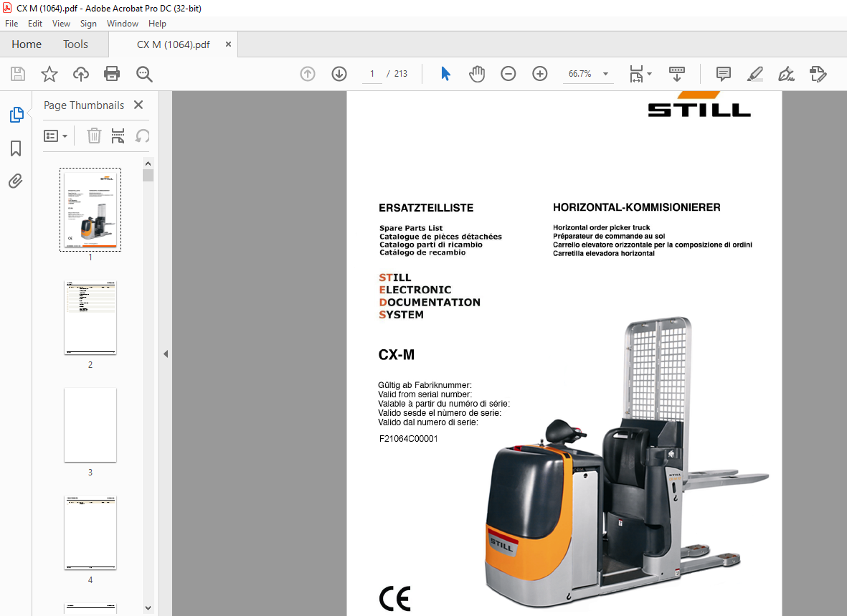Close the CX M (1064).pdf tab
The width and height of the screenshot is (847, 616).
(229, 44)
